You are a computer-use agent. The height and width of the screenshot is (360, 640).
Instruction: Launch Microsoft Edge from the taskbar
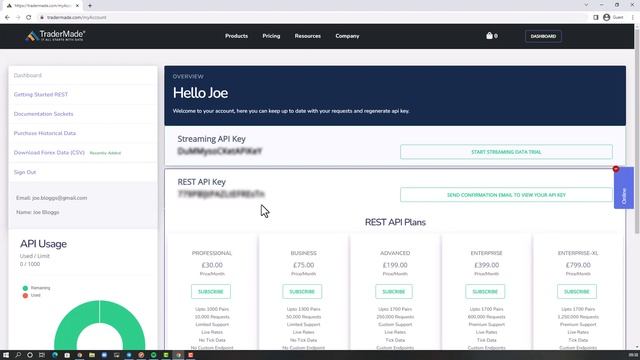point(55,355)
